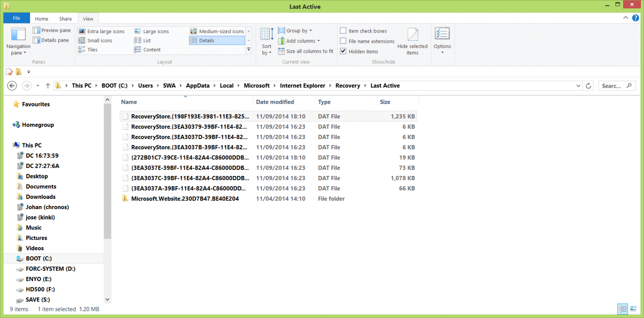This screenshot has width=644, height=318.
Task: Open the File menu tab
Action: tap(17, 18)
